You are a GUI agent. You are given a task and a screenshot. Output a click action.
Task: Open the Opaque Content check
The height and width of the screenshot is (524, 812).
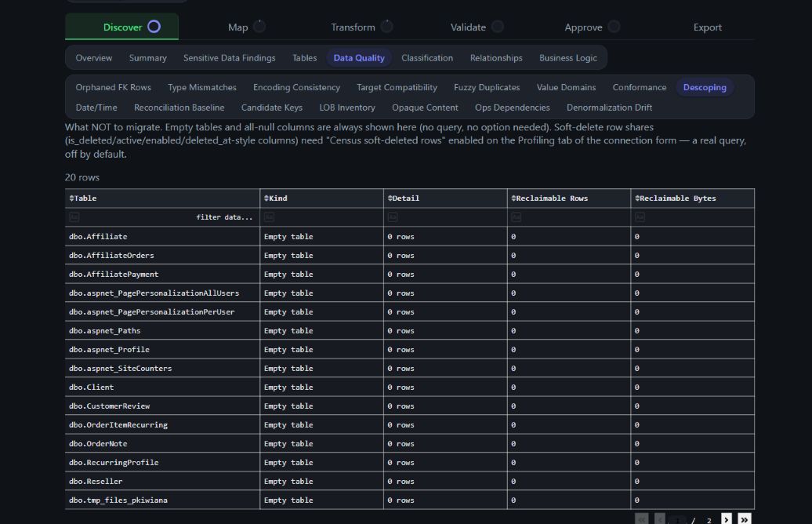[x=425, y=107]
